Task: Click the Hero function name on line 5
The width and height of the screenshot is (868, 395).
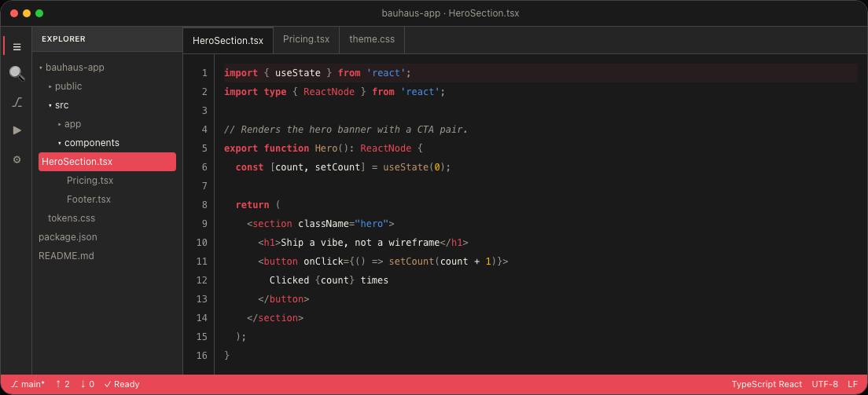Action: point(326,148)
